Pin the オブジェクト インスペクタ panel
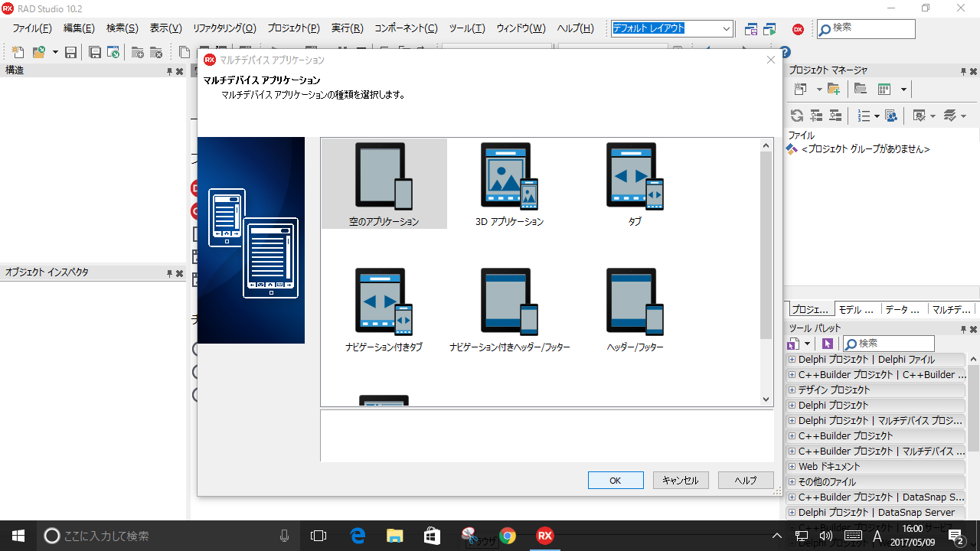This screenshot has width=980, height=551. point(170,273)
